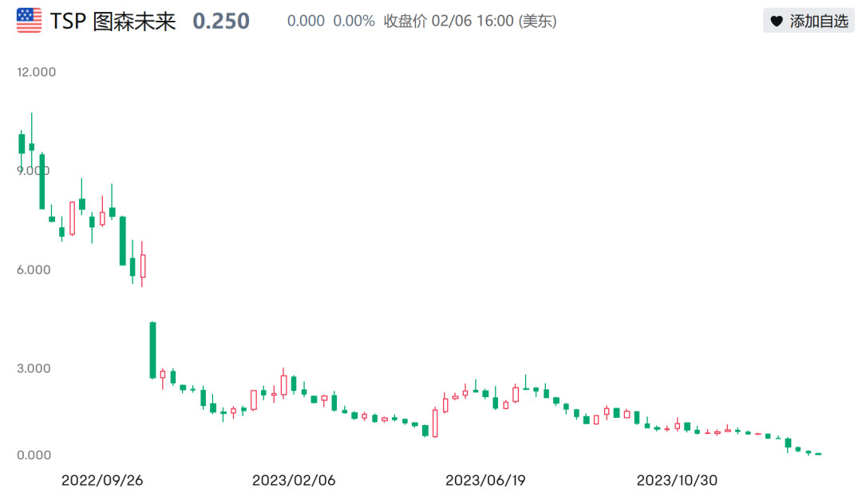Click the 3.000 y-axis label
862x504 pixels.
(34, 368)
